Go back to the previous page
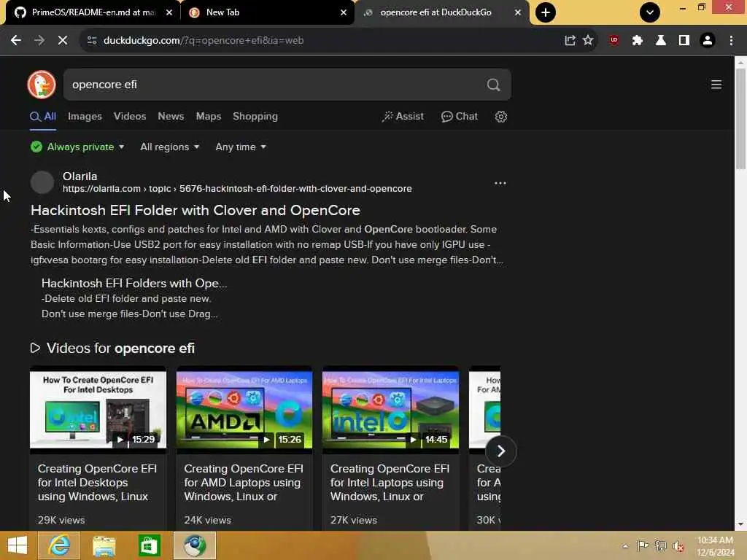Viewport: 747px width, 560px height. 16,41
